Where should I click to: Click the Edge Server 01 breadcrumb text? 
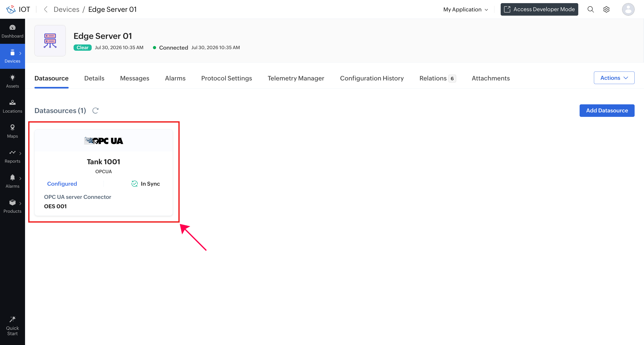point(112,9)
